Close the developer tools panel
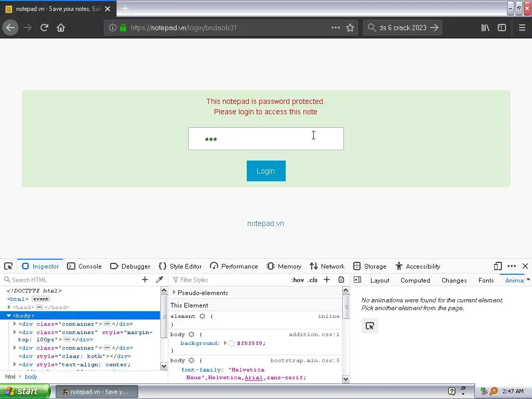532x399 pixels. (525, 267)
